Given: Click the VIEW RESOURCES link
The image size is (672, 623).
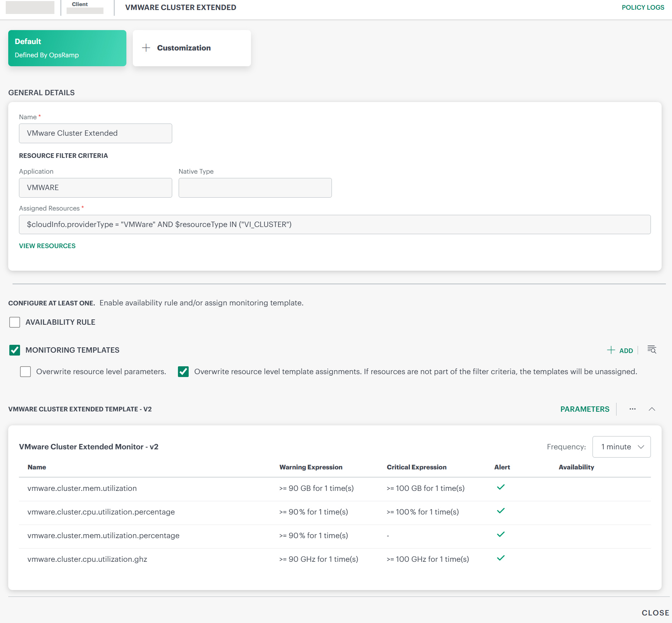Looking at the screenshot, I should pos(47,246).
